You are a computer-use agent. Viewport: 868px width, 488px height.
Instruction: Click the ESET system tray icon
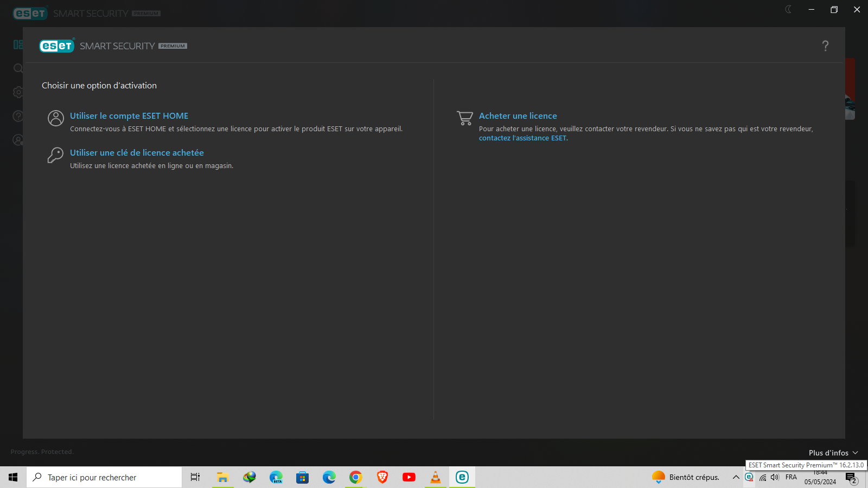(x=749, y=477)
